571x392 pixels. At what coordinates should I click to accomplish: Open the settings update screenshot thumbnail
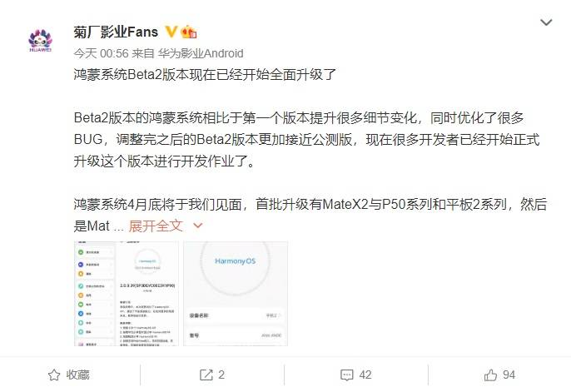[x=127, y=293]
